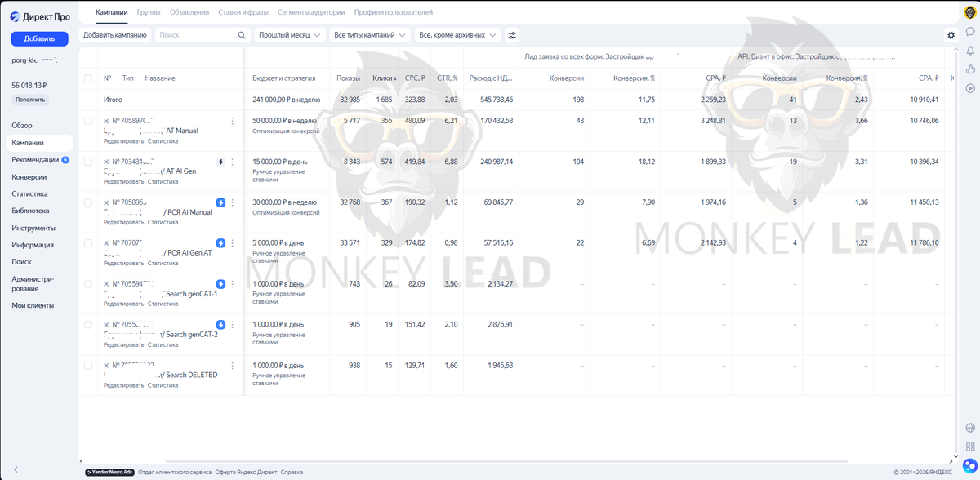Image resolution: width=980 pixels, height=480 pixels.
Task: Click the Добавить кампанию button
Action: (x=115, y=35)
